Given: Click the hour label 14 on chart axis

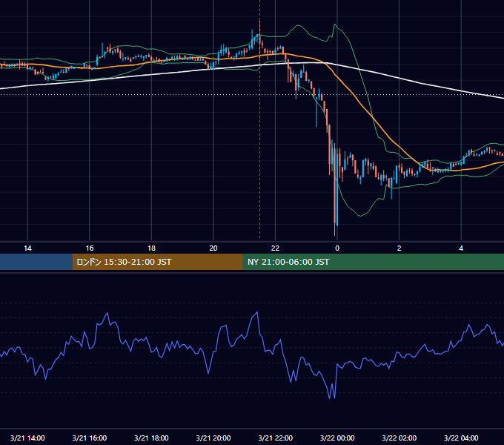Looking at the screenshot, I should [x=27, y=248].
